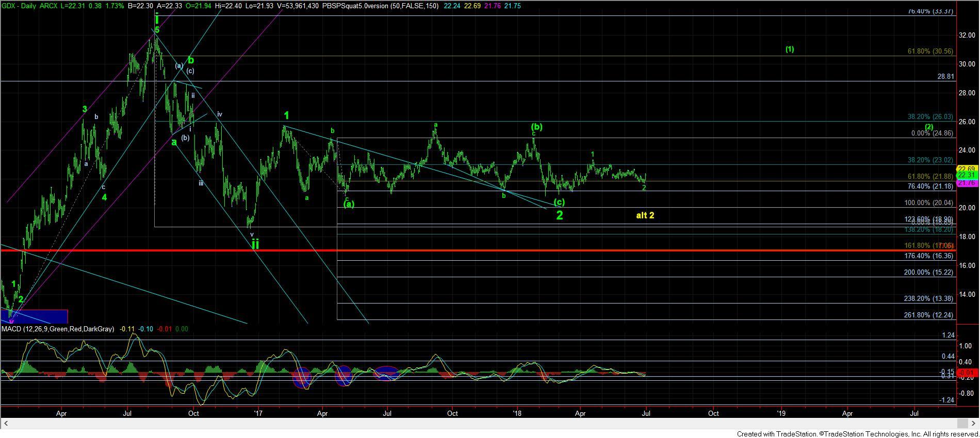Click the '17 year marker on time axis
Screen dimensions: 980x438
coord(258,413)
